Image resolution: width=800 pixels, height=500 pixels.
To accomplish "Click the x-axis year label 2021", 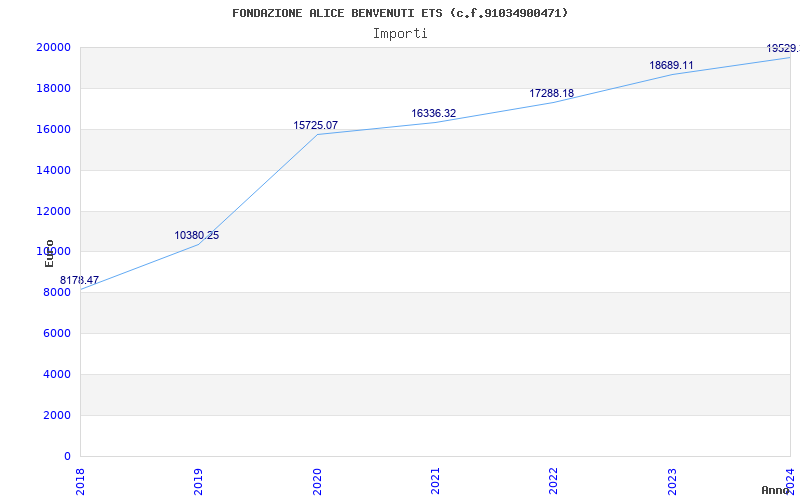I will [435, 481].
